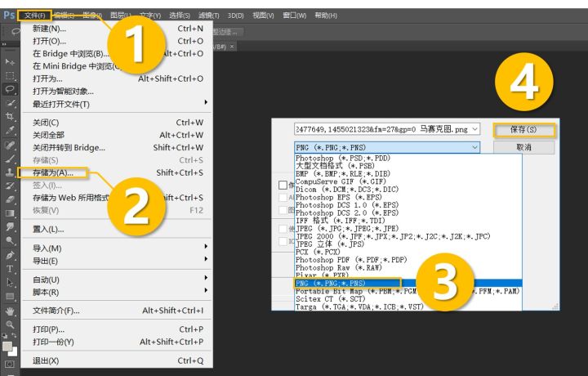Open the 文件(F) menu
The width and height of the screenshot is (588, 376).
(34, 16)
